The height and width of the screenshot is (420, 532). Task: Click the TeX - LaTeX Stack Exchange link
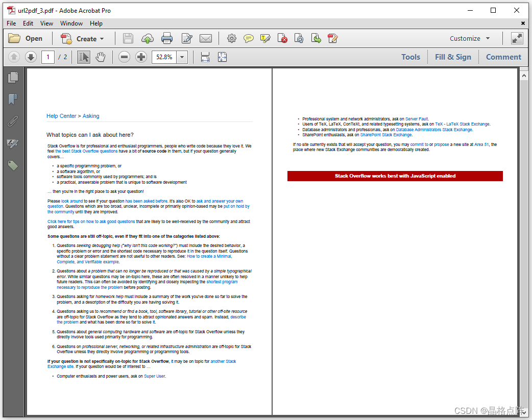[x=462, y=124]
